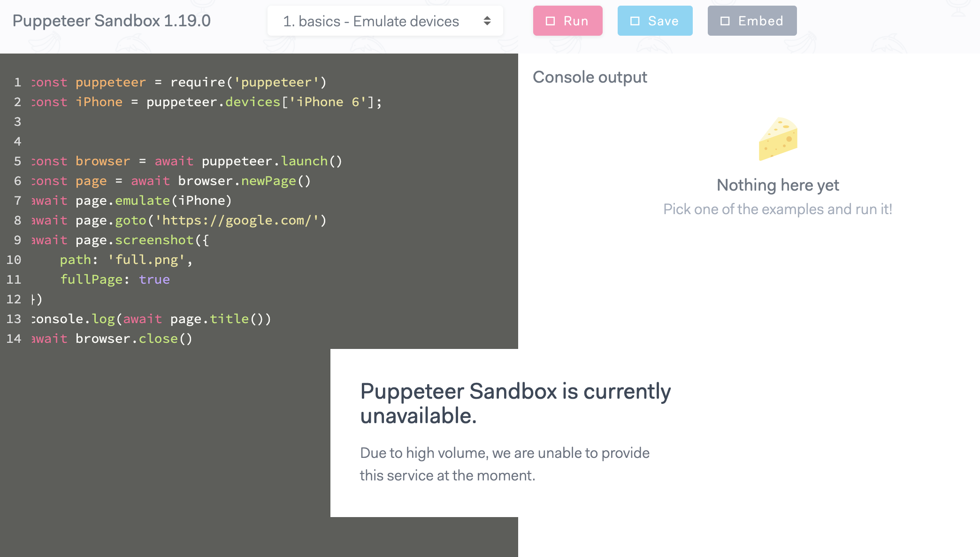Click the Embed button
The width and height of the screenshot is (980, 557).
(752, 20)
